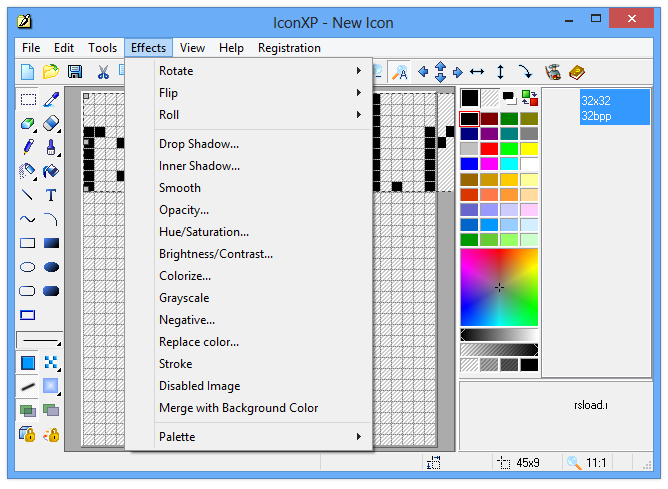Pick a hue in the color wheel

click(x=499, y=288)
